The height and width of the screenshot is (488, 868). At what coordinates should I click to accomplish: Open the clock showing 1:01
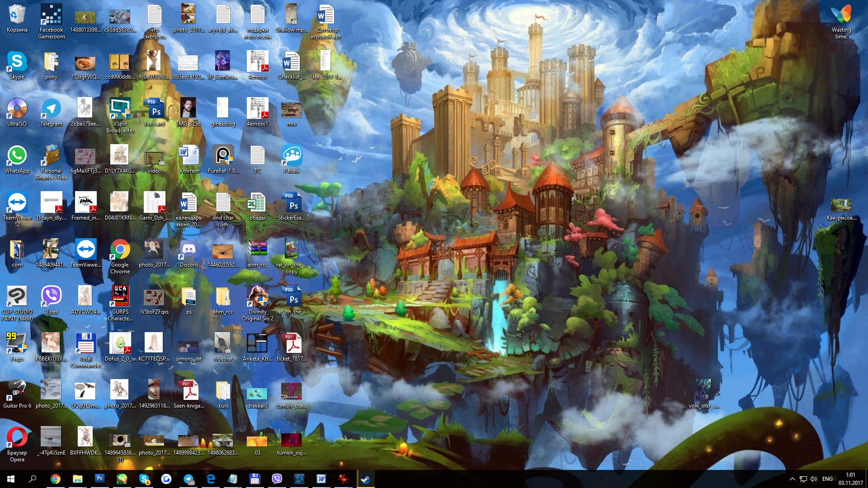click(850, 479)
